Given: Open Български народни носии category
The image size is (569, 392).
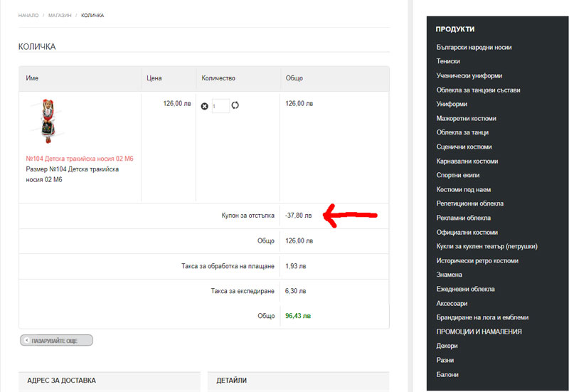Looking at the screenshot, I should coord(474,47).
